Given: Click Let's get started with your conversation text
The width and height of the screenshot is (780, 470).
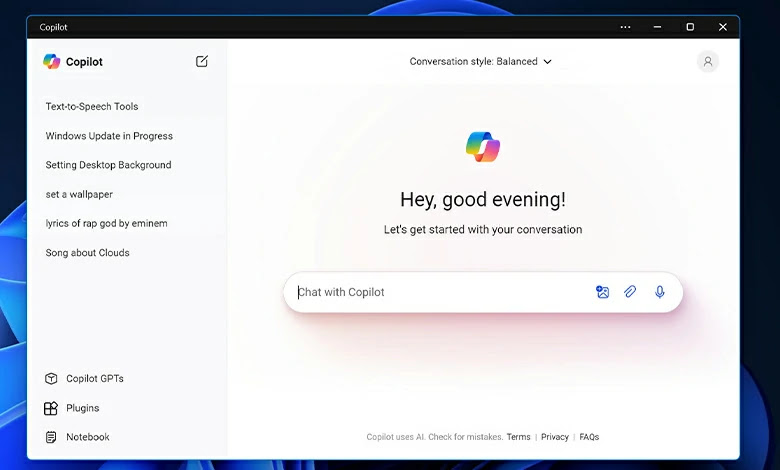Looking at the screenshot, I should click(483, 229).
